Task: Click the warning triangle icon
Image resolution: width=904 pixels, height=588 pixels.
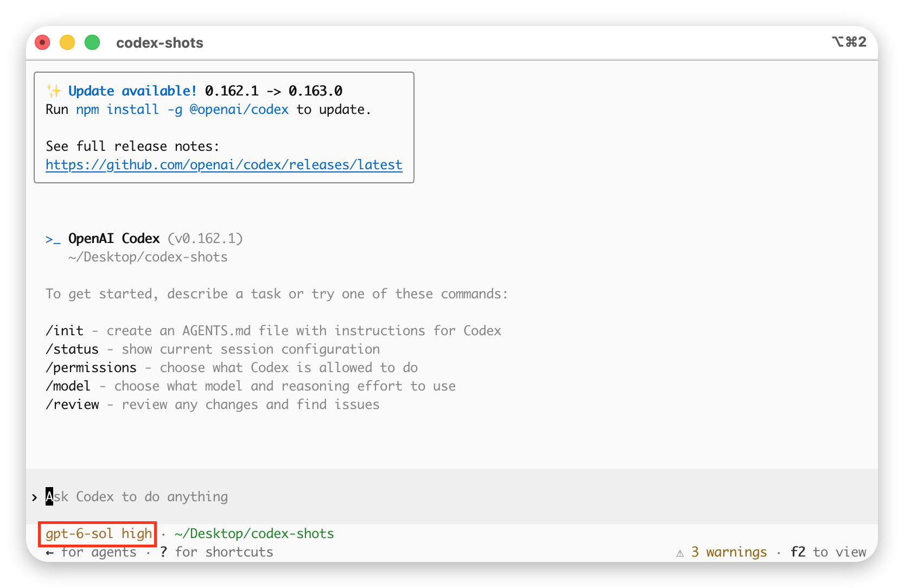Action: [x=680, y=553]
